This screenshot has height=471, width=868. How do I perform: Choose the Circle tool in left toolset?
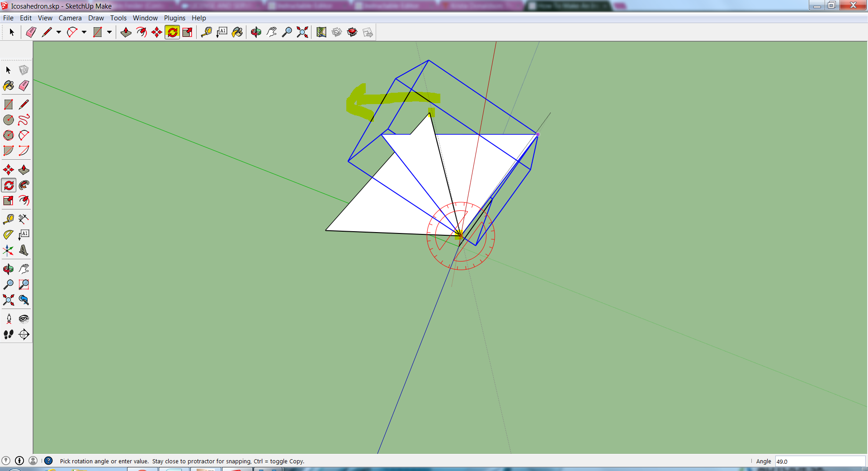coord(9,120)
